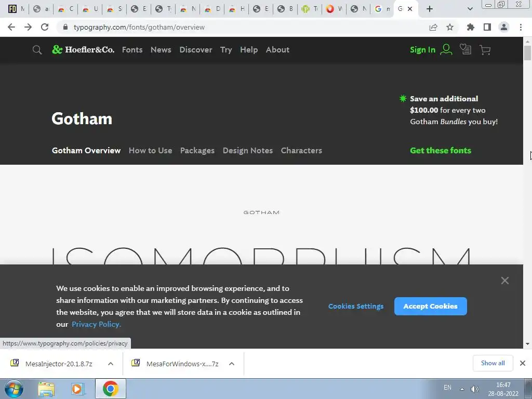
Task: Open the shopping cart icon
Action: [485, 50]
